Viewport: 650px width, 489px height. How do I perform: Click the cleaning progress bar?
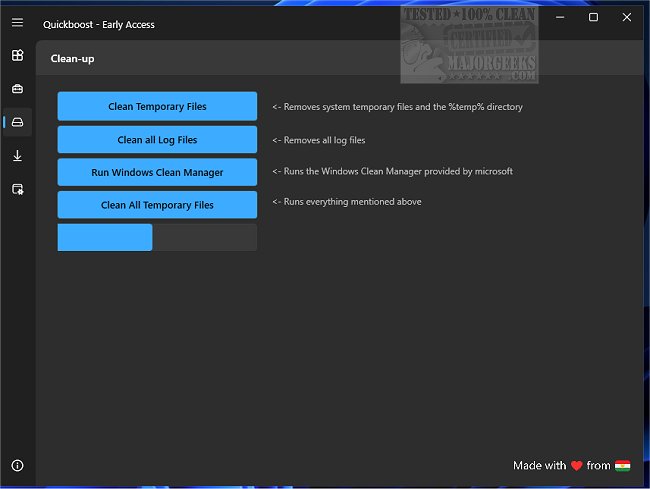pyautogui.click(x=157, y=237)
